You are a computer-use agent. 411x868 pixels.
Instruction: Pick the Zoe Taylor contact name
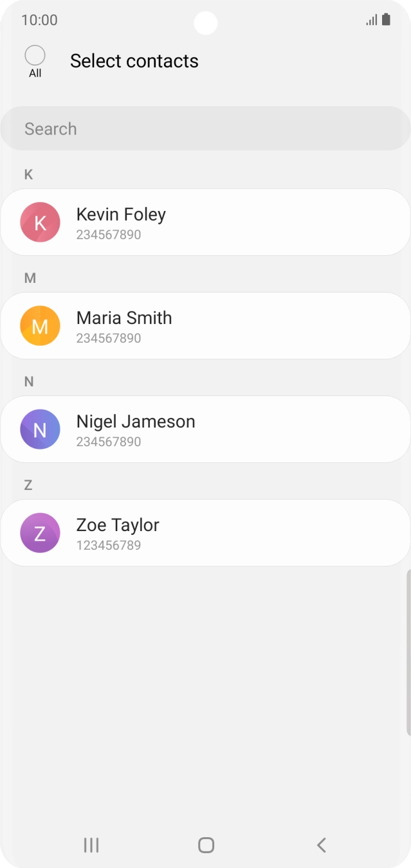tap(118, 525)
